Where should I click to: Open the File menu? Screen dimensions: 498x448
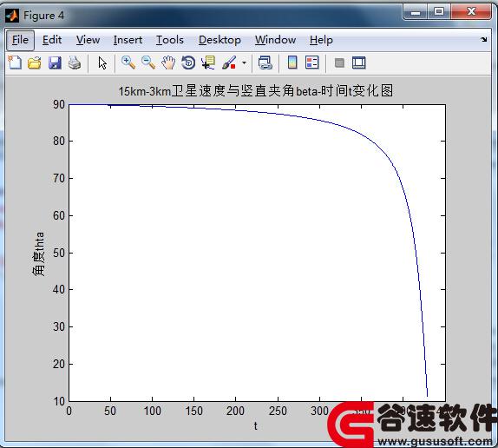click(x=20, y=40)
